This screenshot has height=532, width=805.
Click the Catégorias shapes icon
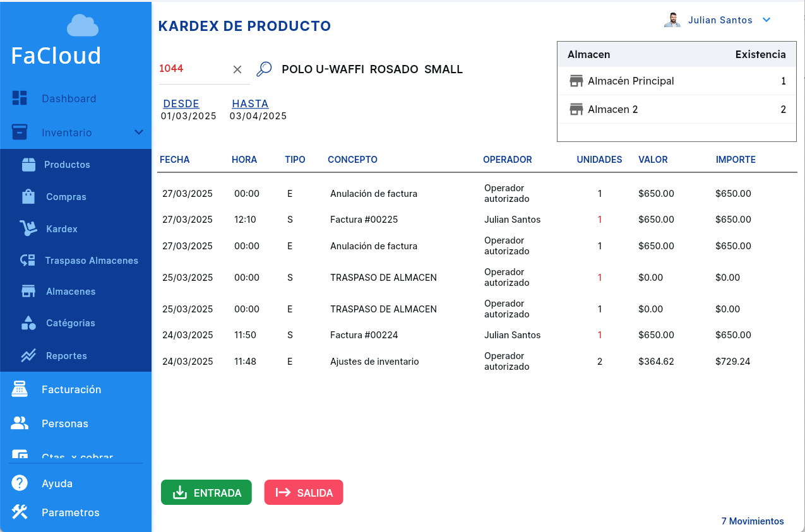28,323
